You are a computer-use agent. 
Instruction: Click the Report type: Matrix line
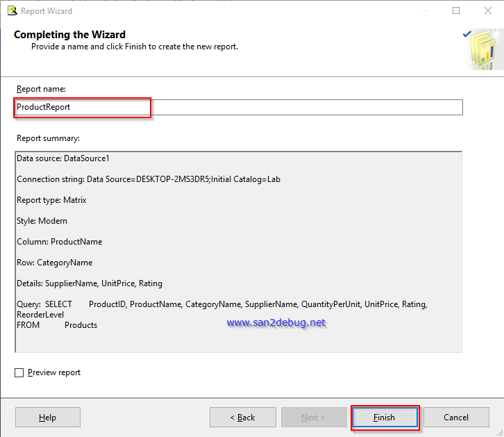(x=51, y=200)
